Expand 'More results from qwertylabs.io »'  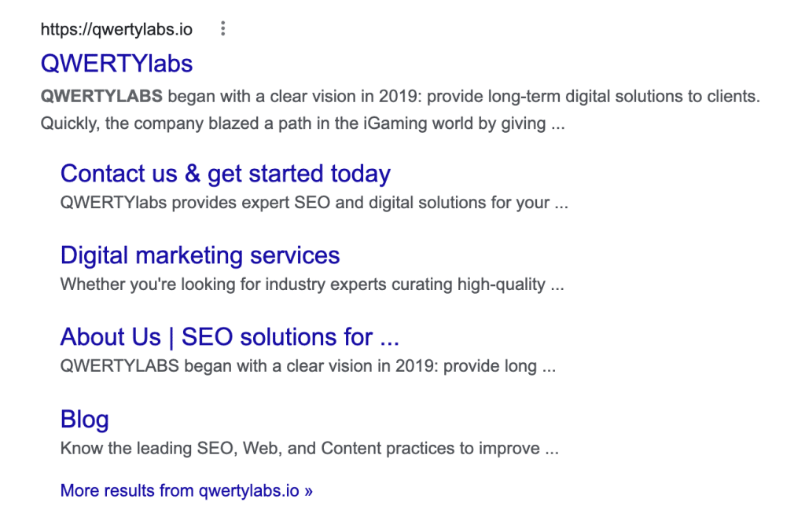(x=186, y=490)
